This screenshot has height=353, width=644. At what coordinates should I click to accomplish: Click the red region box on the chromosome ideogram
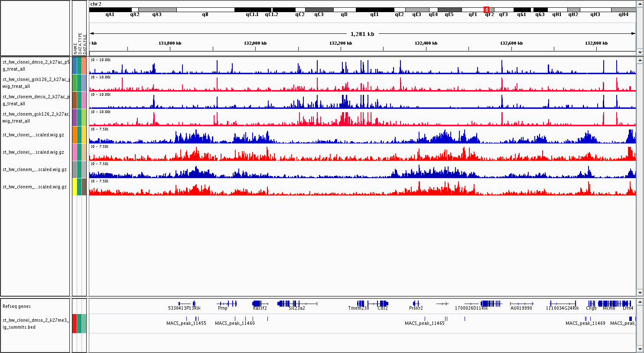pos(486,10)
